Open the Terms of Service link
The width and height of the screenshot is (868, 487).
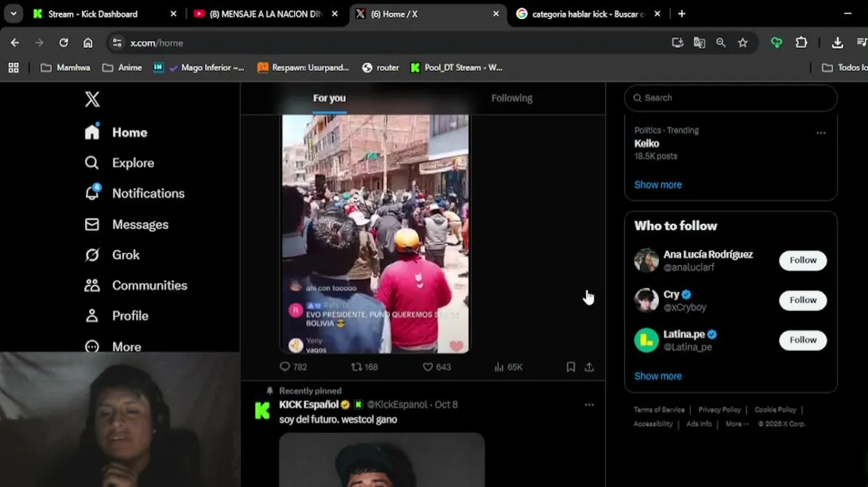[x=659, y=410]
